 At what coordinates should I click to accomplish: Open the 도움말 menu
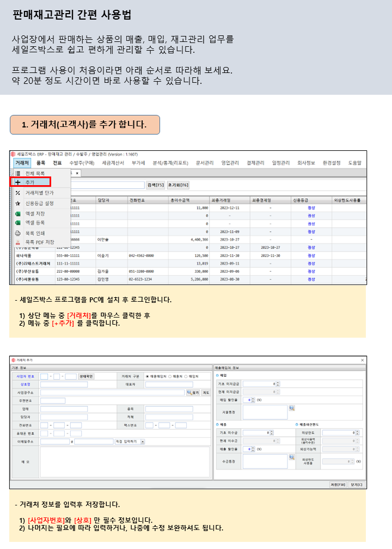pyautogui.click(x=355, y=163)
